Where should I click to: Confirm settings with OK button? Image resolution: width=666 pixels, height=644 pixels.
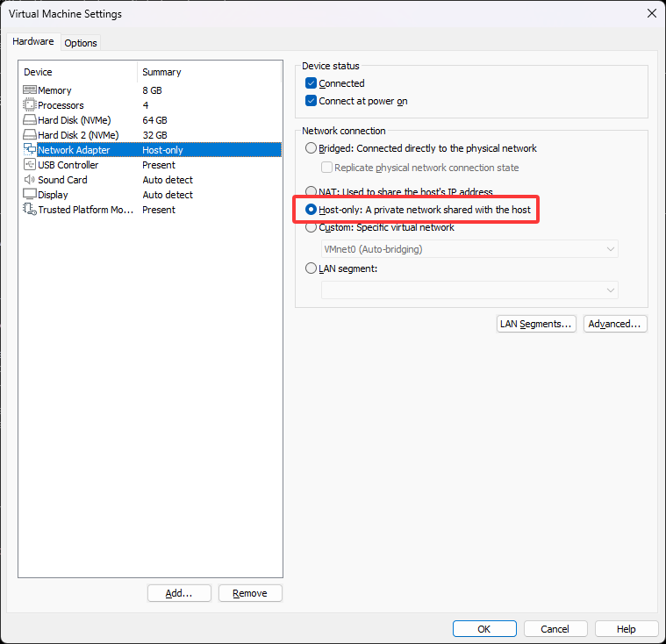pyautogui.click(x=484, y=629)
